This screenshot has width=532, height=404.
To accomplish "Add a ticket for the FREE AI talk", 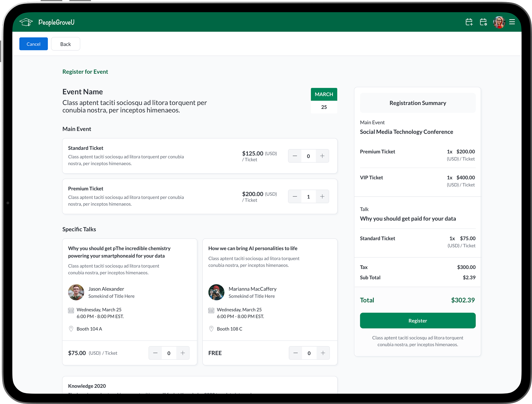I will click(323, 353).
